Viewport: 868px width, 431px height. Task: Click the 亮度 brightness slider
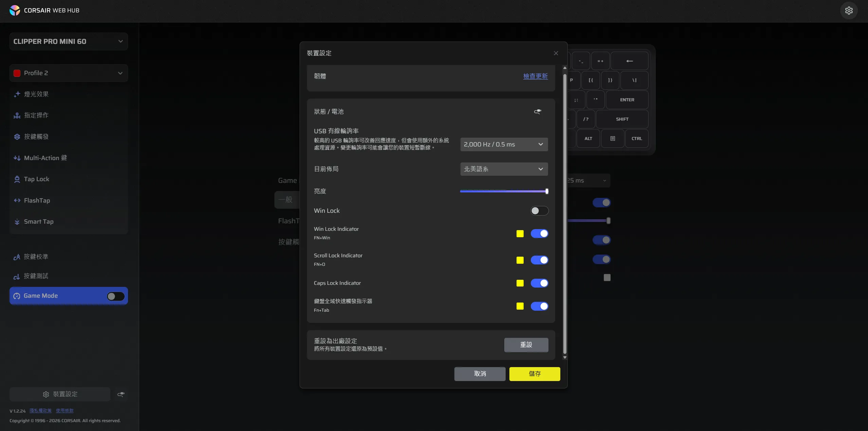click(504, 191)
